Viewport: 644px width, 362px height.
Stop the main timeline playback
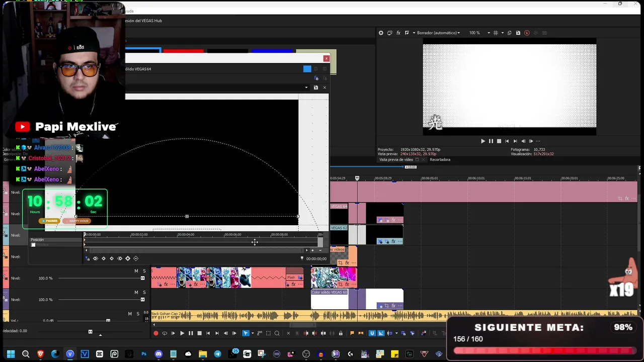point(199,333)
